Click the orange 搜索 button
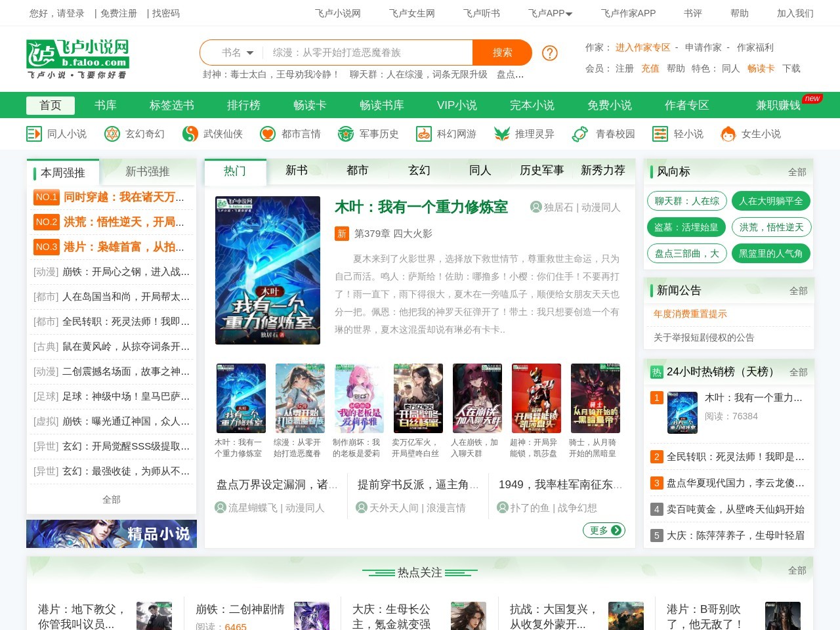840x630 pixels. tap(503, 52)
